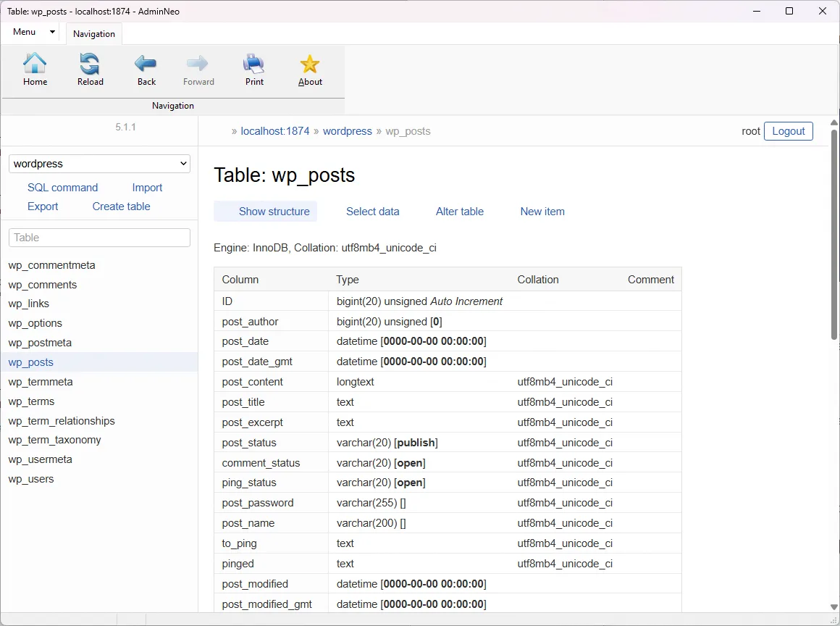Screen dimensions: 840x626
Task: Open the wp_options table
Action: (35, 323)
